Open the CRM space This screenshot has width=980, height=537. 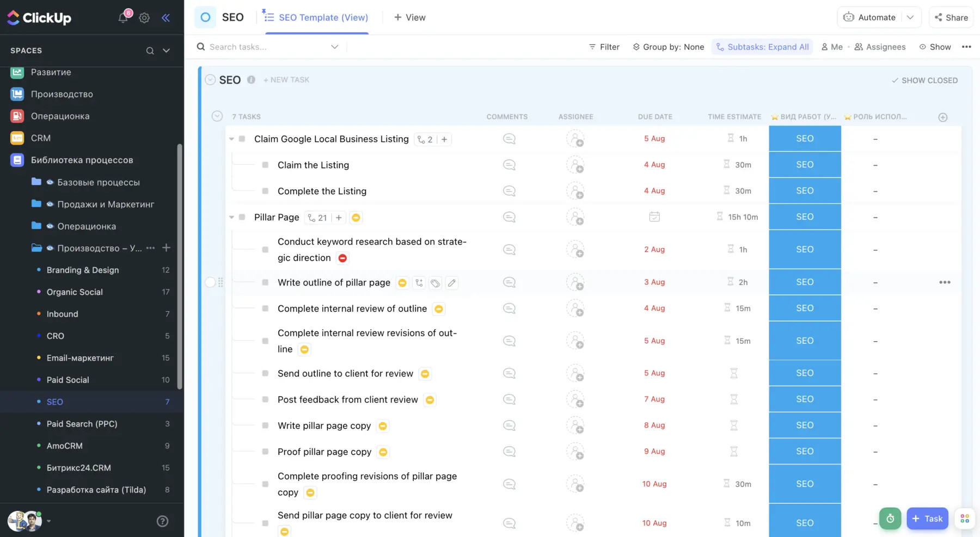[x=41, y=138]
